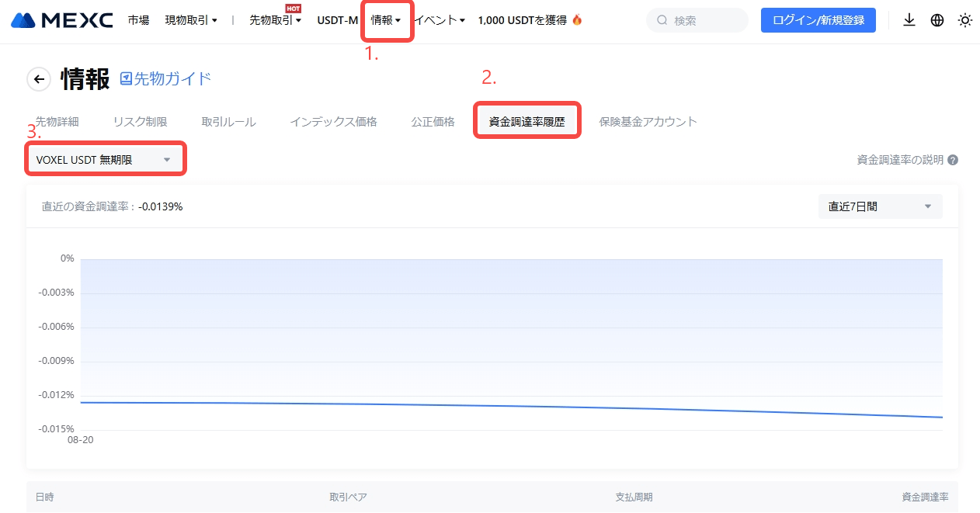Open the 先物ガイド link

tap(165, 78)
